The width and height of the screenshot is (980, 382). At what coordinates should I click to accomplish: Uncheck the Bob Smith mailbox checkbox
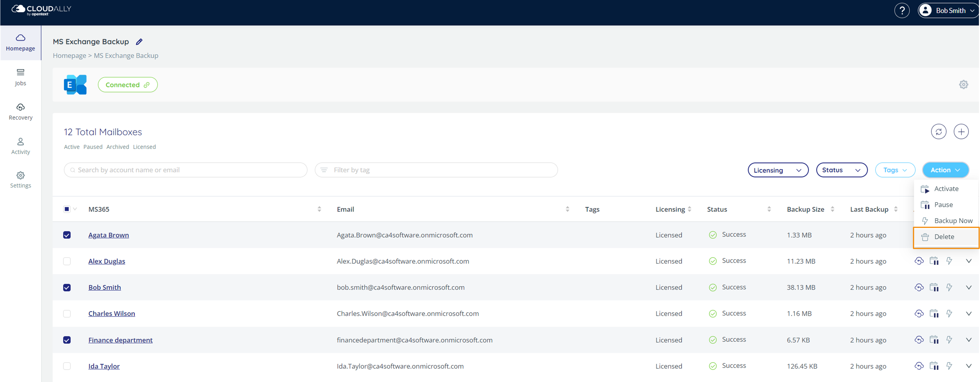pos(66,287)
